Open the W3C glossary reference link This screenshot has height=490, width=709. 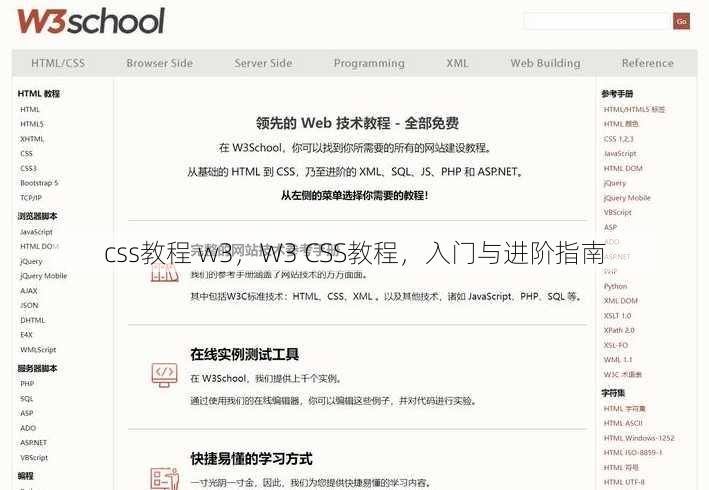(623, 374)
